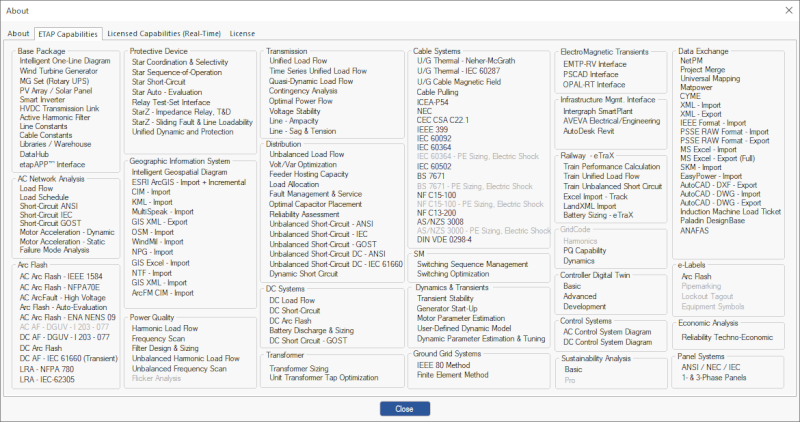This screenshot has height=422, width=800.
Task: Select 'Filter Design & Sizing' text
Action: (x=165, y=349)
